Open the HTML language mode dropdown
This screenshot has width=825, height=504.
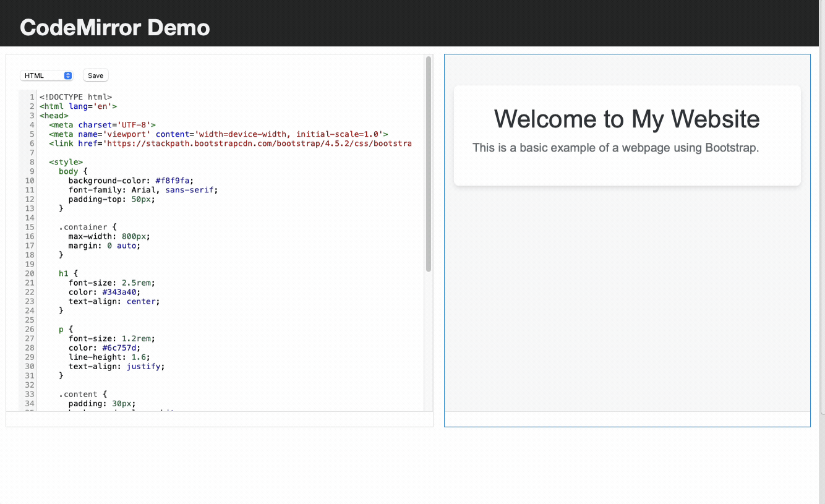click(x=46, y=75)
